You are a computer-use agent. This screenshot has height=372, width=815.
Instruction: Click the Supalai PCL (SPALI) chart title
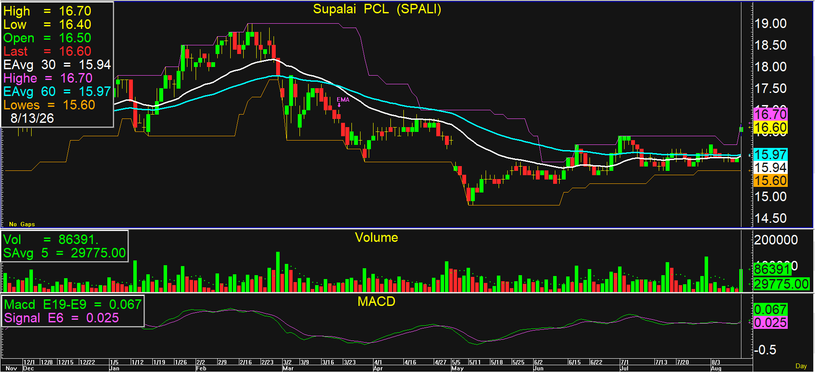tap(376, 9)
